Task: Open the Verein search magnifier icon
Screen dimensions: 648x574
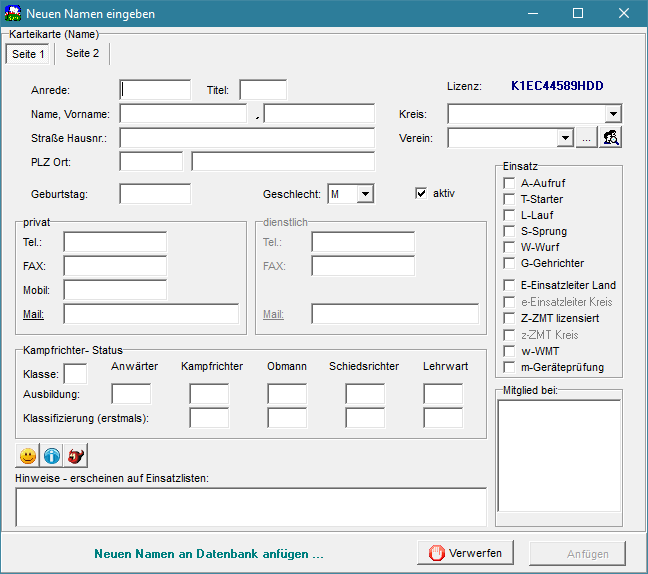Action: tap(610, 138)
